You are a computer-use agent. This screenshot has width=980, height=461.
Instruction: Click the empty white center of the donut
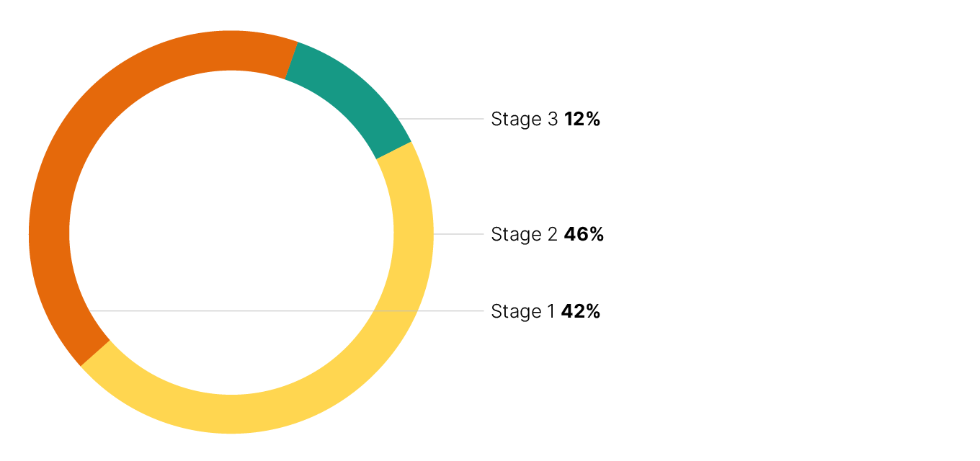click(231, 216)
